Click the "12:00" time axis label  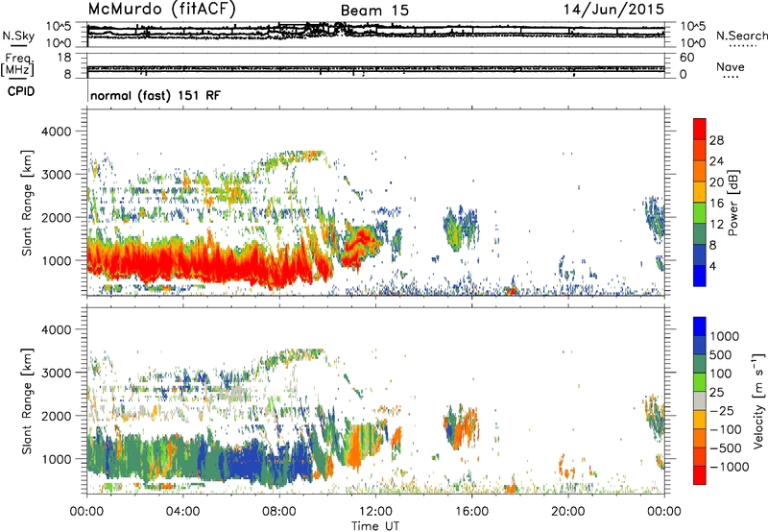pos(375,512)
